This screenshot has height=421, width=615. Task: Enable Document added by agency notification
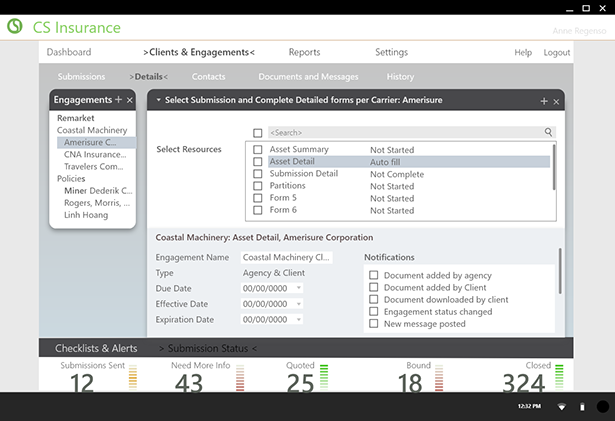372,275
